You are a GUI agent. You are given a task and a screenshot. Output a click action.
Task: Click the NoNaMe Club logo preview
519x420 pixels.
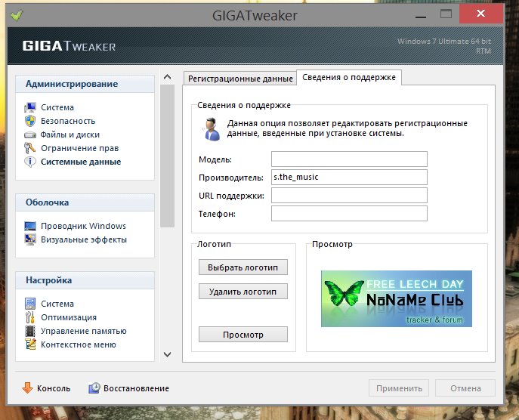click(x=396, y=298)
